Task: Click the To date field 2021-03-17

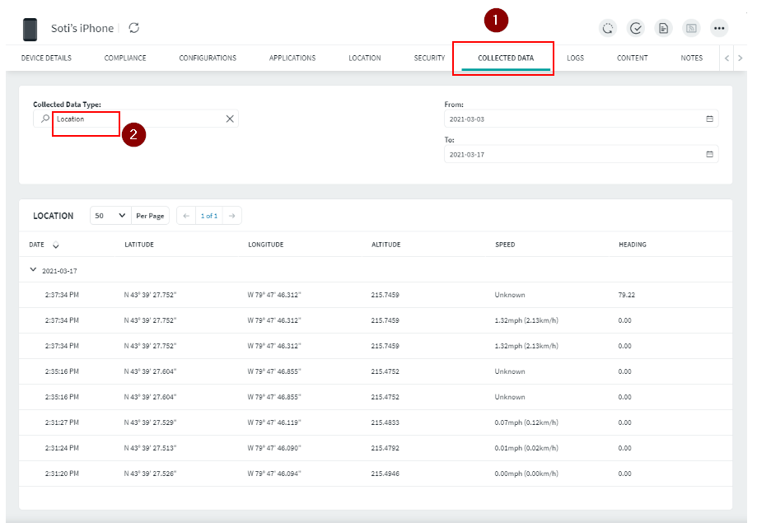Action: pyautogui.click(x=582, y=154)
